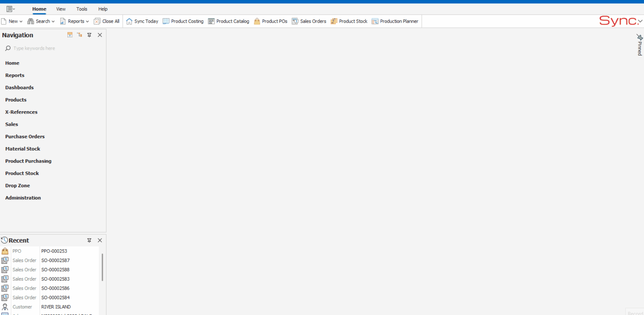Screen dimensions: 644x315
Task: Select Reports in Navigation
Action: (15, 75)
